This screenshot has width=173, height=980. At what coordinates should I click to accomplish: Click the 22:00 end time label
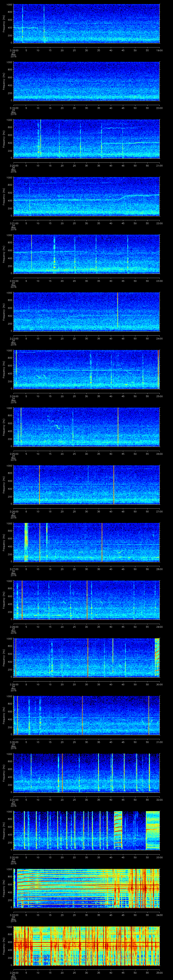click(160, 223)
